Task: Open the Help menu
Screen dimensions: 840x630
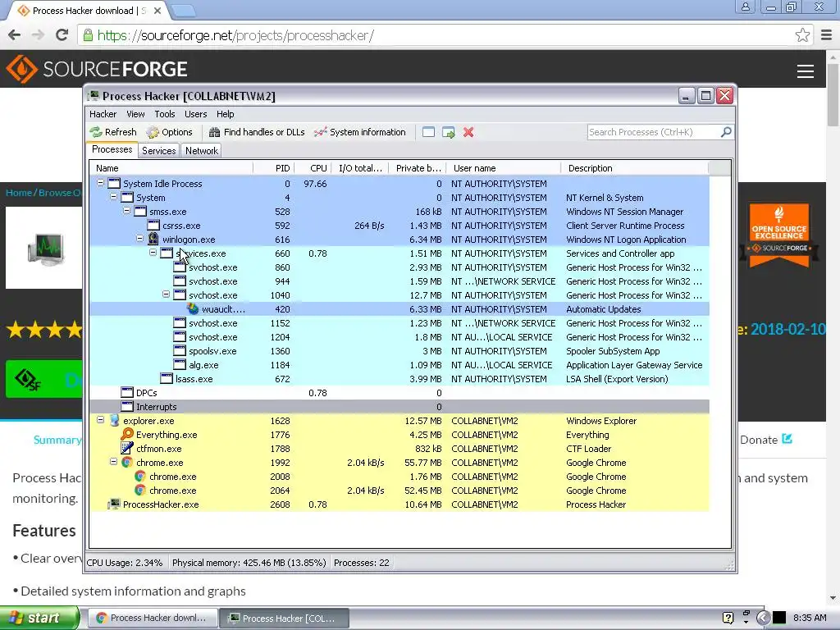Action: point(225,114)
